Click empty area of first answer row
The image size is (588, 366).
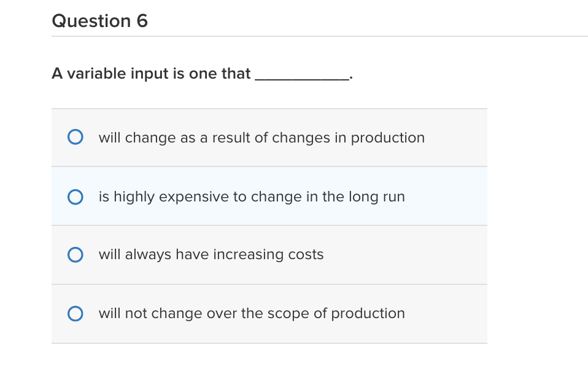pyautogui.click(x=457, y=138)
